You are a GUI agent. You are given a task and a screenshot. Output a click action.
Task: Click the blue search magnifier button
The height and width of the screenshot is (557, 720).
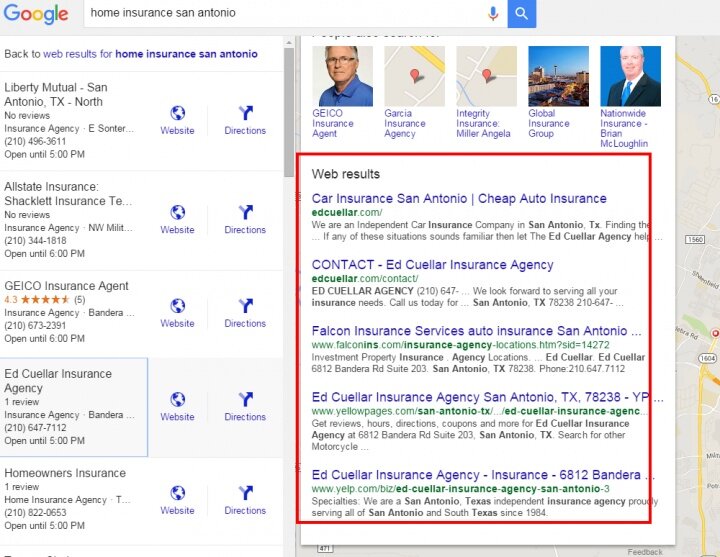[x=521, y=13]
